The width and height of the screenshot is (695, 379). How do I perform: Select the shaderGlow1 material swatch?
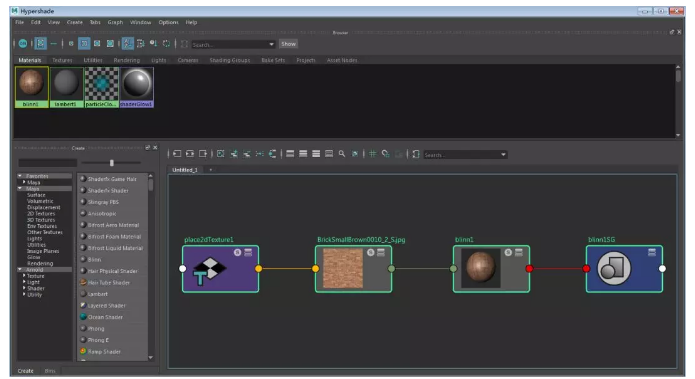(x=137, y=87)
